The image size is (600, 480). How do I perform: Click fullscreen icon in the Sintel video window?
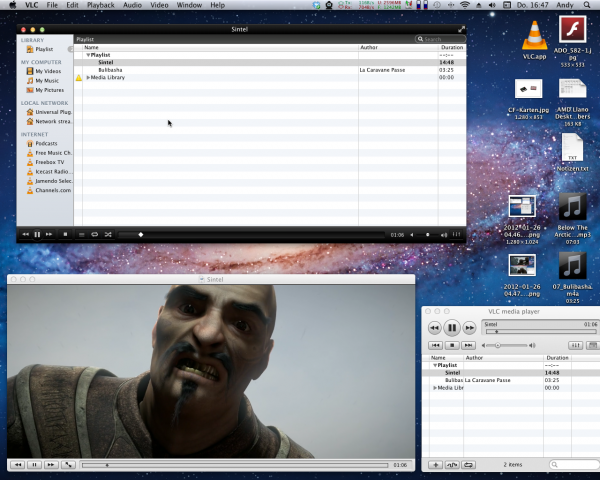(x=68, y=465)
